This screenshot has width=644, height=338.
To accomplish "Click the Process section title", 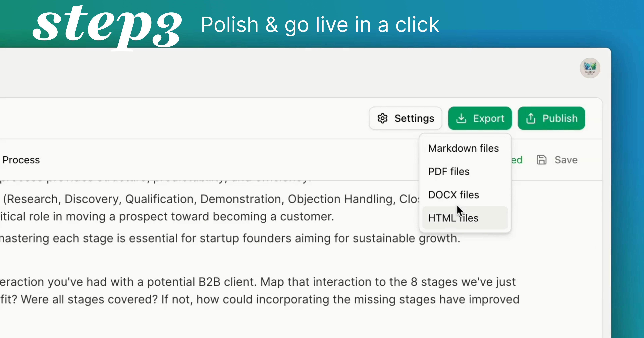I will point(21,160).
